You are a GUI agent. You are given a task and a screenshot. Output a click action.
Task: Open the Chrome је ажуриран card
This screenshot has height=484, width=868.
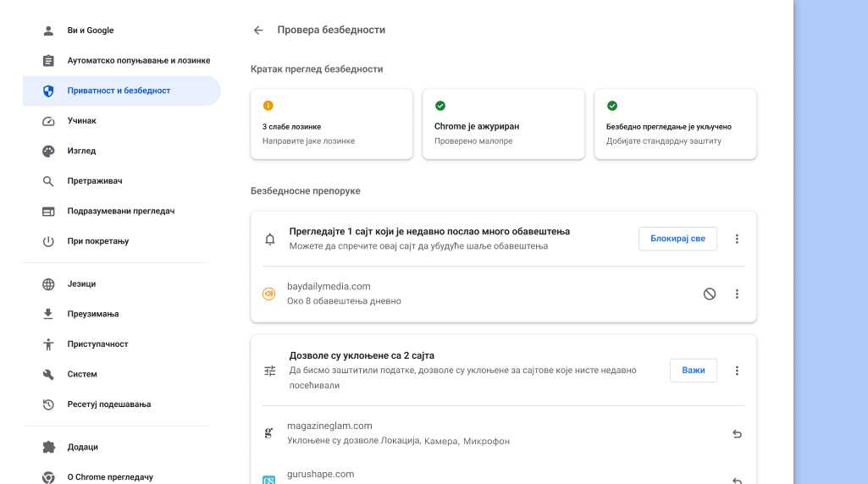(503, 124)
